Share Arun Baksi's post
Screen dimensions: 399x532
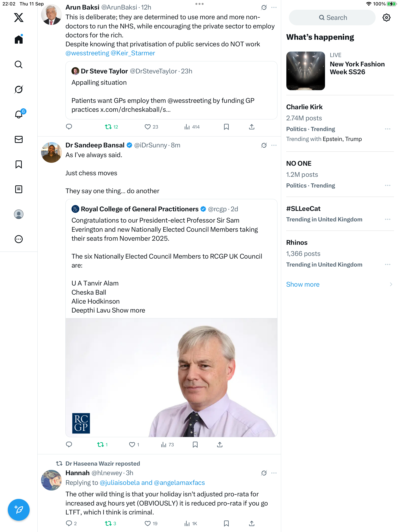tap(252, 127)
